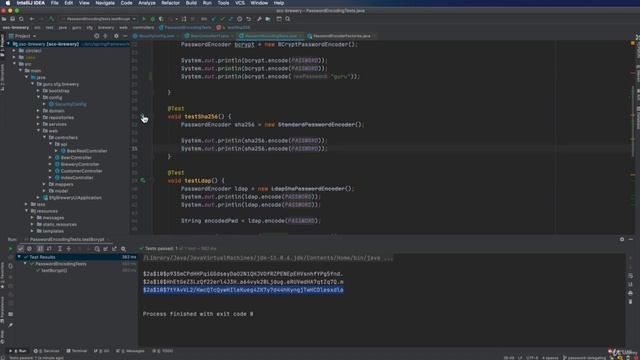Hide the Project panel with the minus icon
Screen dimensions: 640x360
coord(125,36)
